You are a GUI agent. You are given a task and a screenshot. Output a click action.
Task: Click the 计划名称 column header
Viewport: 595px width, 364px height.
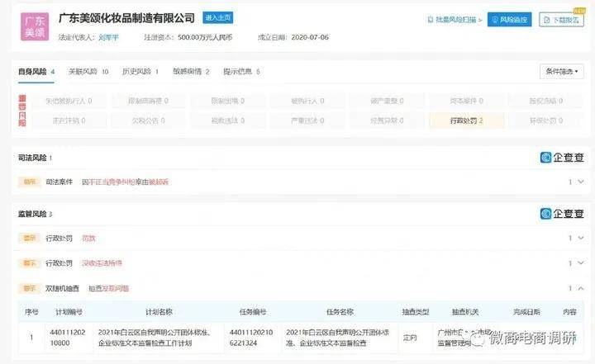pos(159,312)
